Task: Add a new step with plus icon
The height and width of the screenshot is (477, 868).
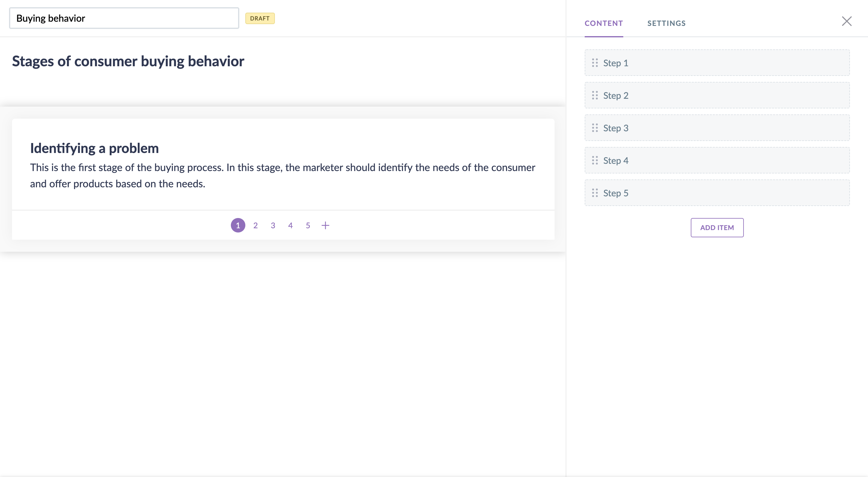Action: (325, 226)
